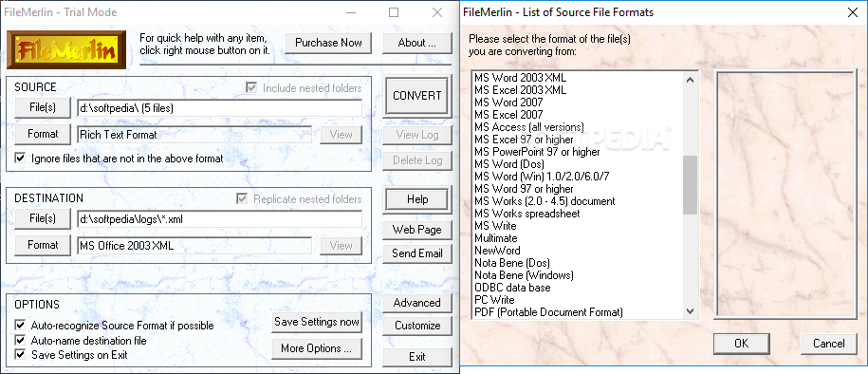
Task: Choose destination File(s) button
Action: coord(43,218)
